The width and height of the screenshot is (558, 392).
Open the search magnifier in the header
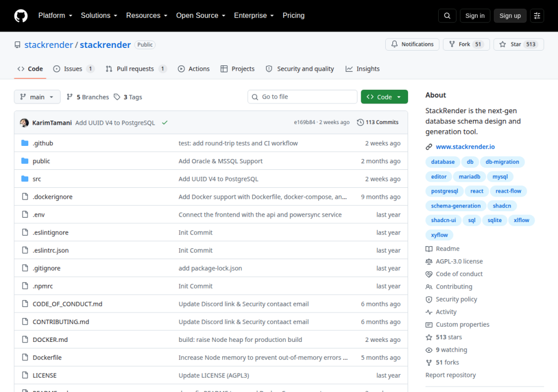447,16
